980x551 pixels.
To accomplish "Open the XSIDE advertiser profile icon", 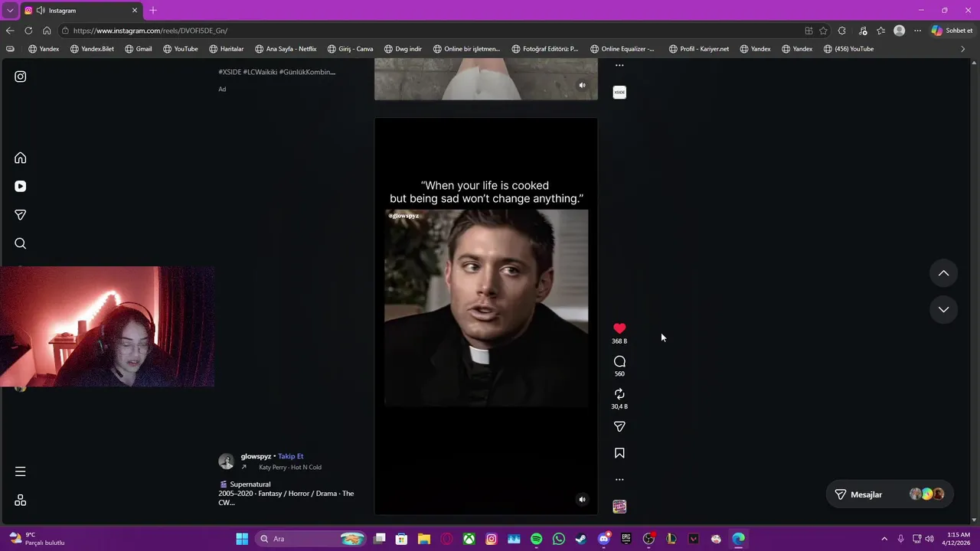I will (619, 92).
